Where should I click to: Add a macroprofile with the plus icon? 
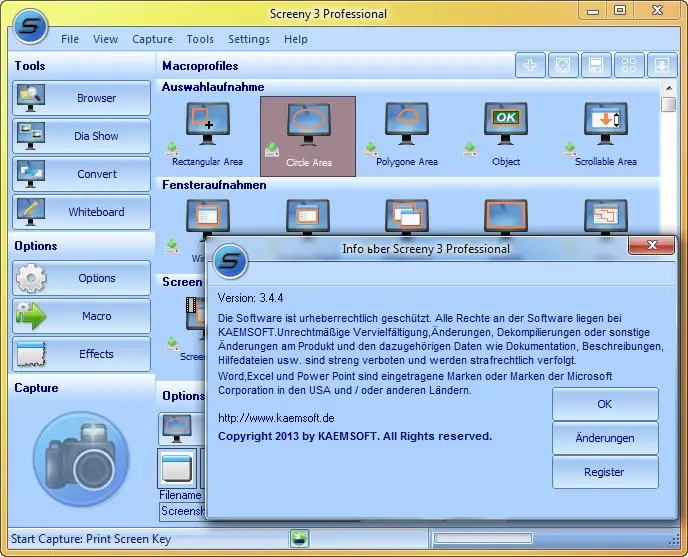[530, 65]
